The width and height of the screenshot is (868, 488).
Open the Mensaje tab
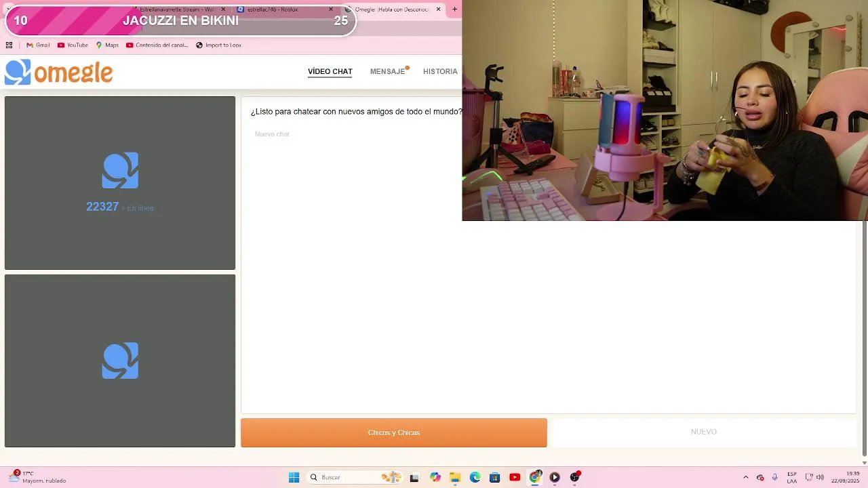click(388, 71)
